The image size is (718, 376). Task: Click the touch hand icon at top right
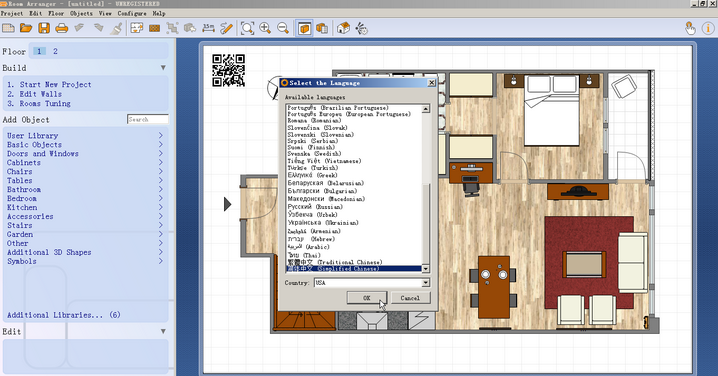click(690, 28)
